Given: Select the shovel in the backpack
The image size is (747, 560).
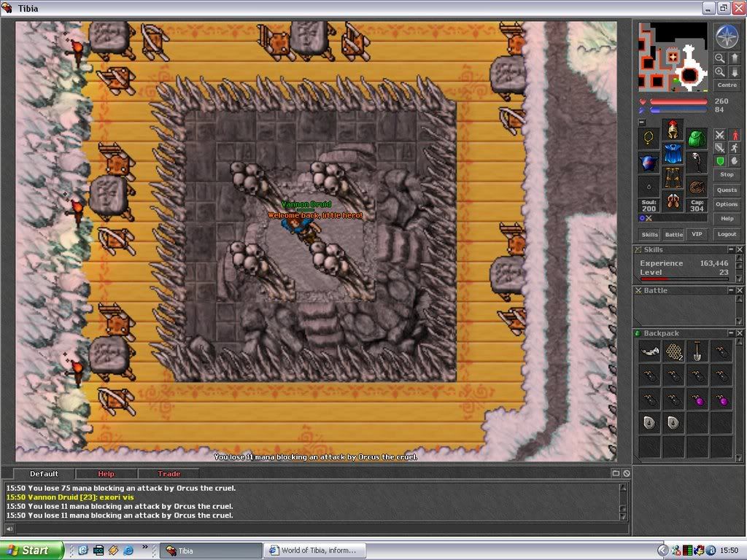Looking at the screenshot, I should [x=697, y=351].
